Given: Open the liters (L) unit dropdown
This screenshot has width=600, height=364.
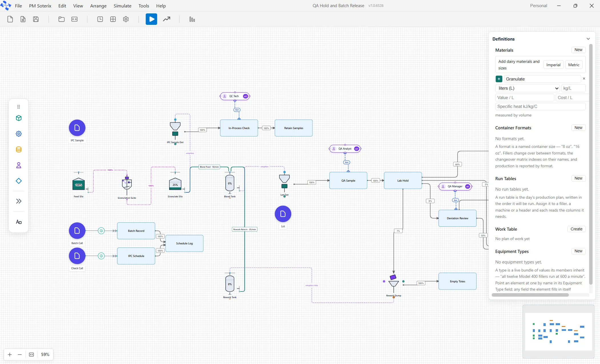Looking at the screenshot, I should [x=527, y=88].
